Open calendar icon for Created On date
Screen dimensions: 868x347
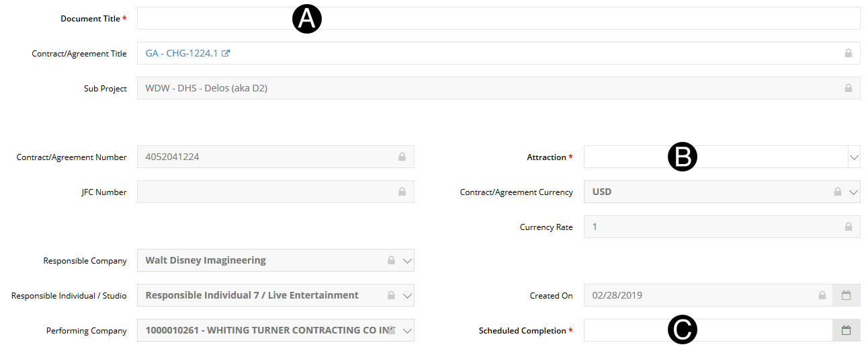(x=847, y=295)
